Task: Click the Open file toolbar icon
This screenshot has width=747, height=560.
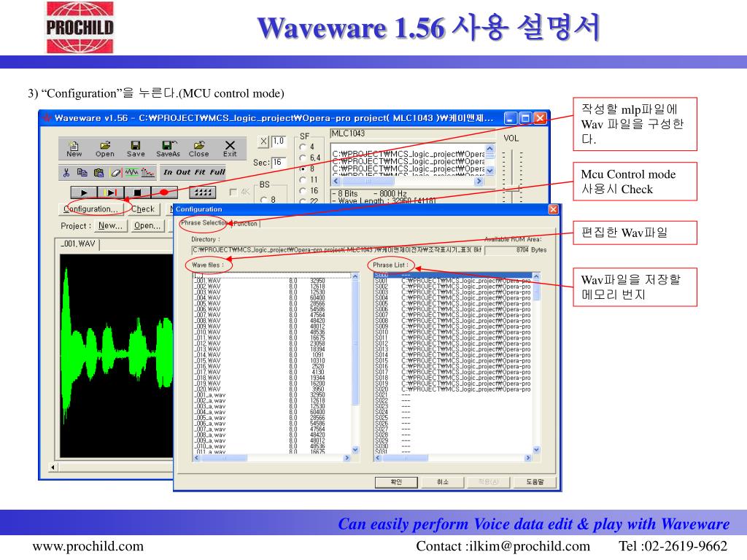Action: click(105, 149)
